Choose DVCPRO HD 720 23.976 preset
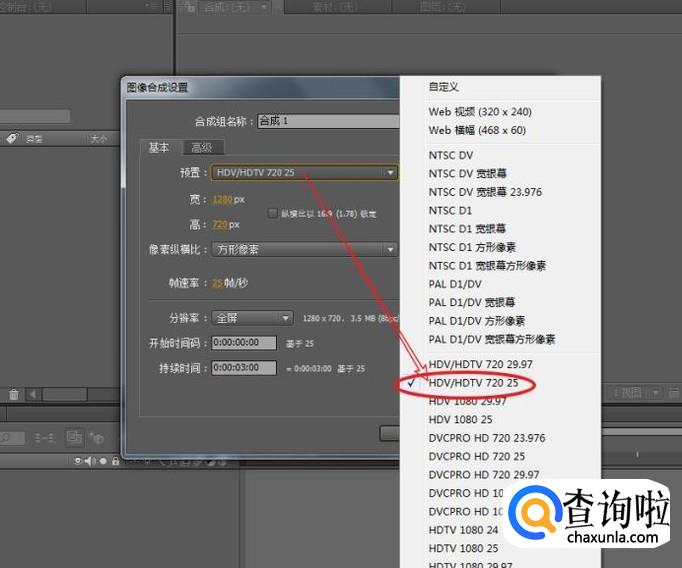This screenshot has width=682, height=568. pos(487,438)
